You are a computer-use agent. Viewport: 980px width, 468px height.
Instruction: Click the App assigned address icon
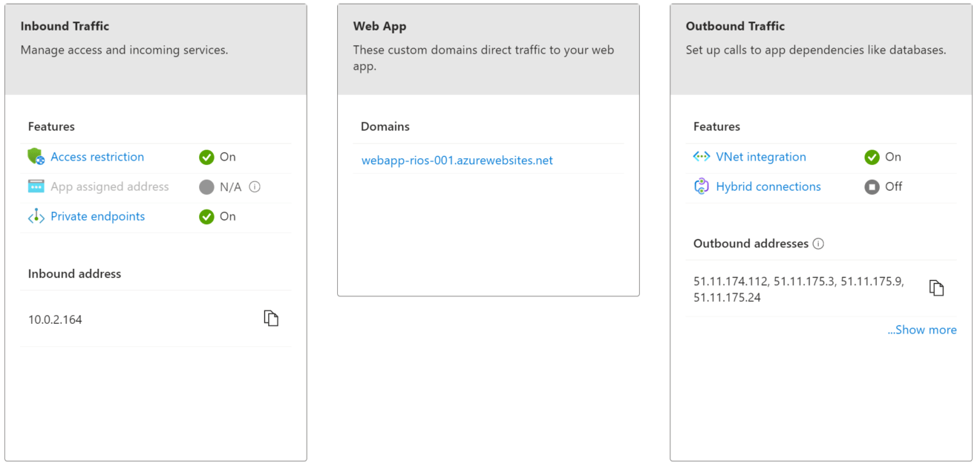36,186
